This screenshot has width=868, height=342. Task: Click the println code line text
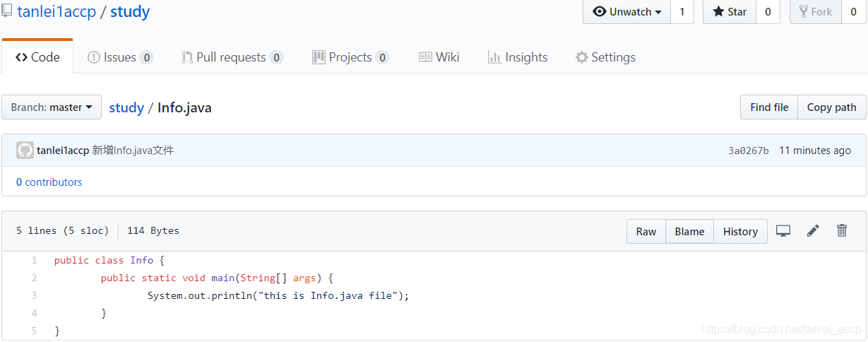(278, 295)
